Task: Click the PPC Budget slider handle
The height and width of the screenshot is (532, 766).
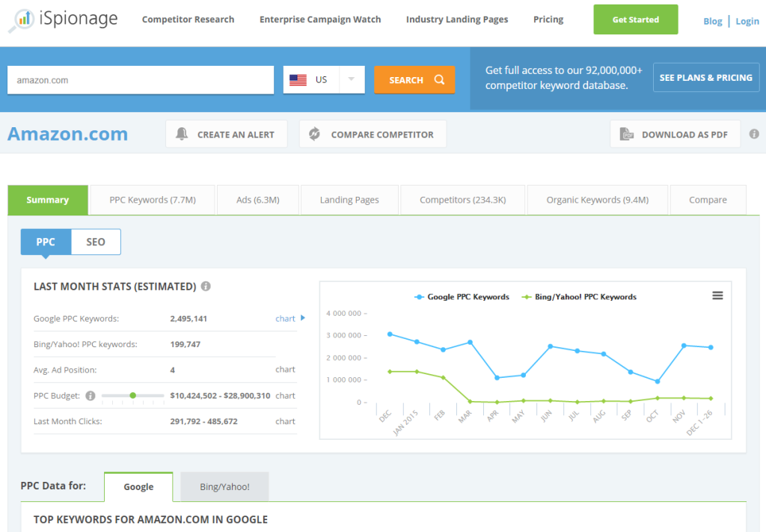Action: 133,395
